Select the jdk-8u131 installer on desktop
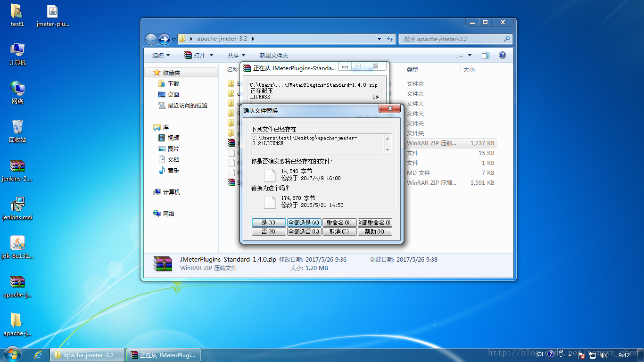Viewport: 644px width, 362px height. [x=17, y=247]
